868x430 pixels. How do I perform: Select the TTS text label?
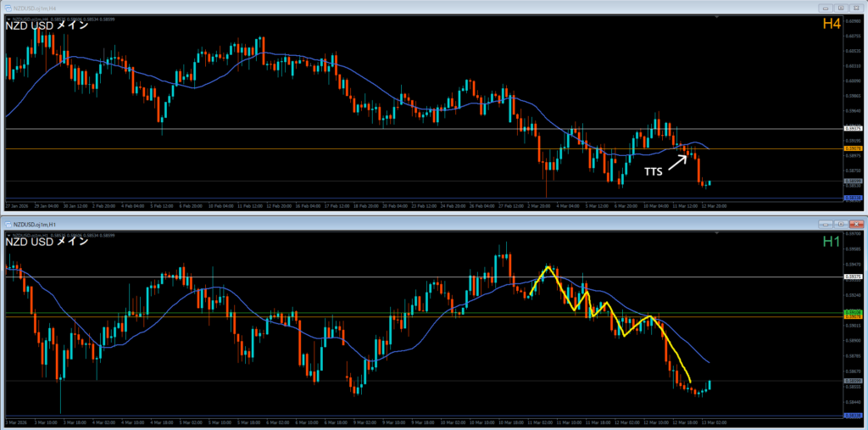pyautogui.click(x=653, y=170)
